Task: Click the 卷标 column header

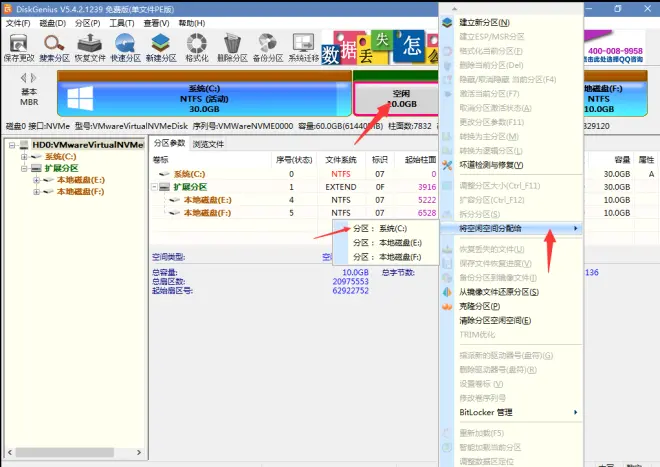Action: coord(161,160)
